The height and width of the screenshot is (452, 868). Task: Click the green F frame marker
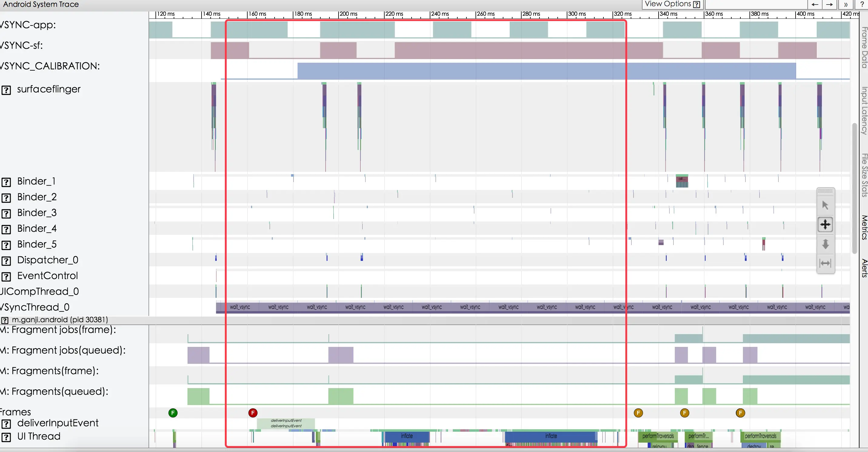pos(173,413)
